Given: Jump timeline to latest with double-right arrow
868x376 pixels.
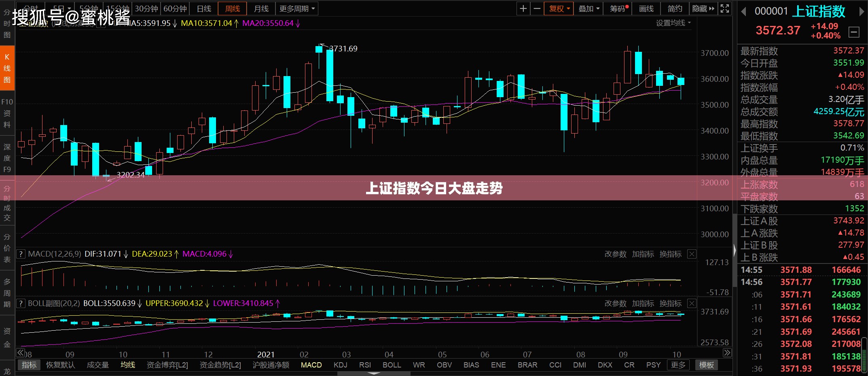Looking at the screenshot, I should (727, 353).
